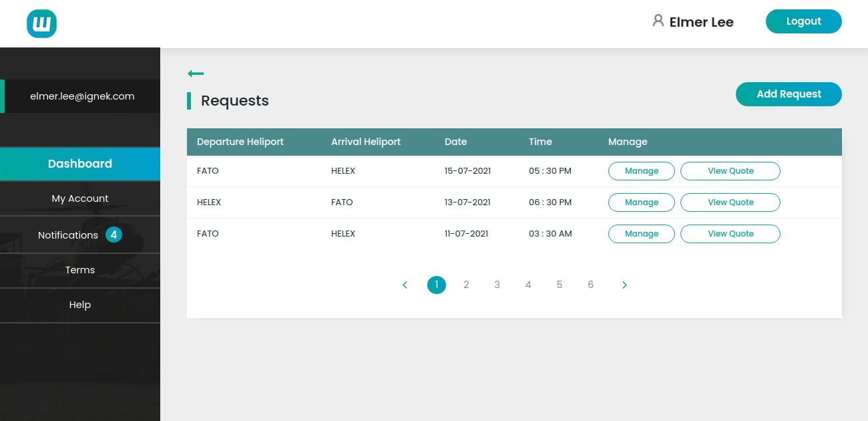The height and width of the screenshot is (421, 868).
Task: Select page 6 in the pagination
Action: coord(590,285)
